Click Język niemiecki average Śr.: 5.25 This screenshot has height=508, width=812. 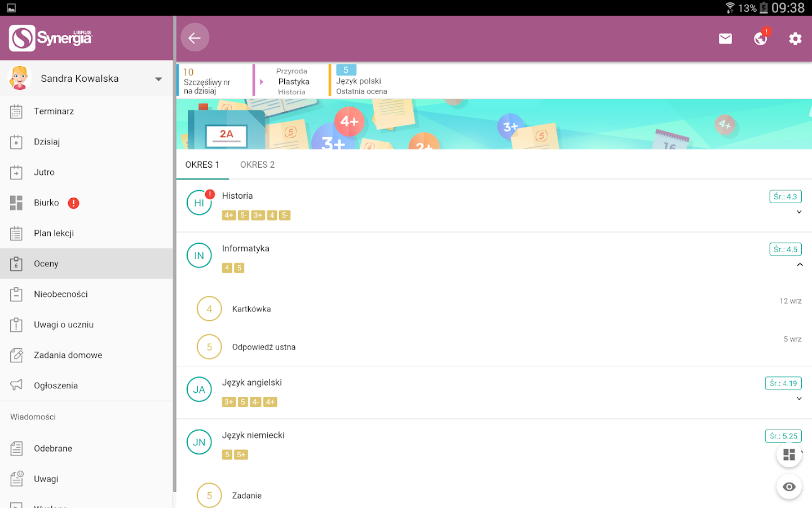(x=783, y=436)
